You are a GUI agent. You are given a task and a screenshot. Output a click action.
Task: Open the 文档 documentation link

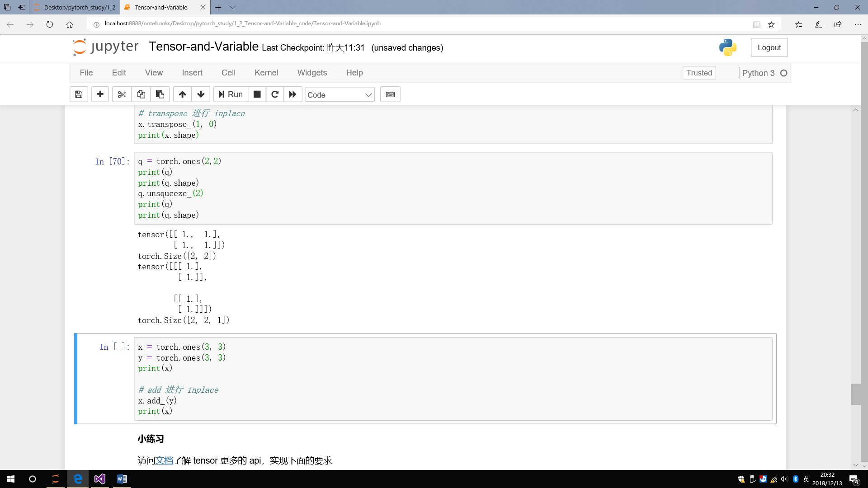pyautogui.click(x=164, y=460)
